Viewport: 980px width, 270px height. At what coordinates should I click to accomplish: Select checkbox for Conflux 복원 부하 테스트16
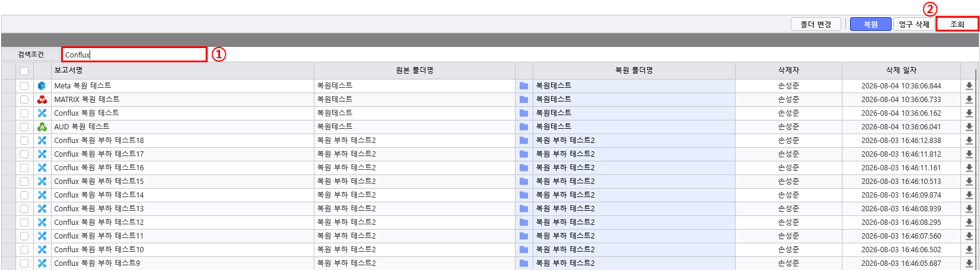pyautogui.click(x=24, y=168)
